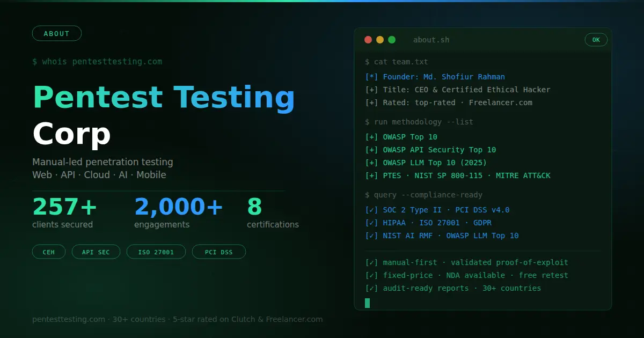This screenshot has width=644, height=338.
Task: Click 'NIST AI RMF · OWASP LLM Top 10' line
Action: (x=442, y=236)
